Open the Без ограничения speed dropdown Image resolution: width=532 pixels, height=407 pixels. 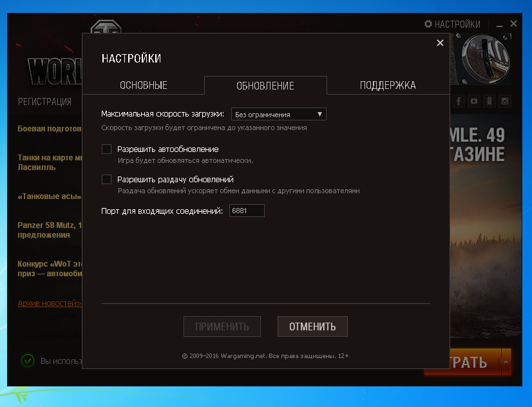(278, 114)
